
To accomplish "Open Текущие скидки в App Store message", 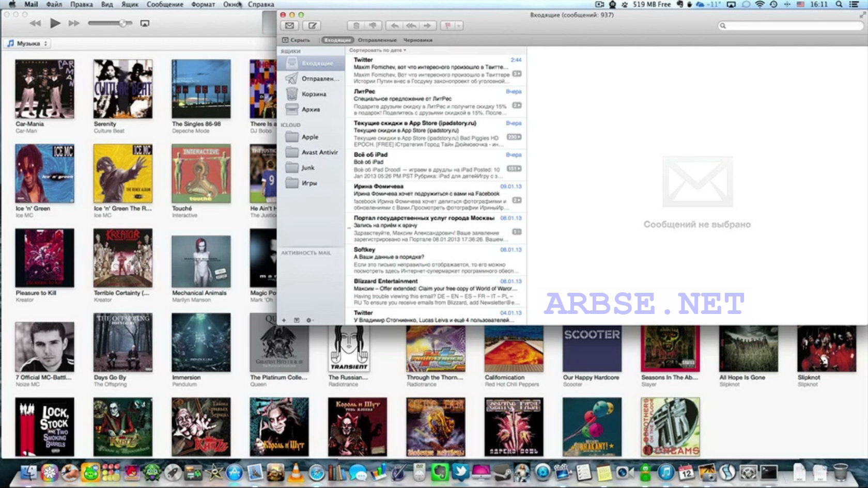I will click(x=436, y=134).
